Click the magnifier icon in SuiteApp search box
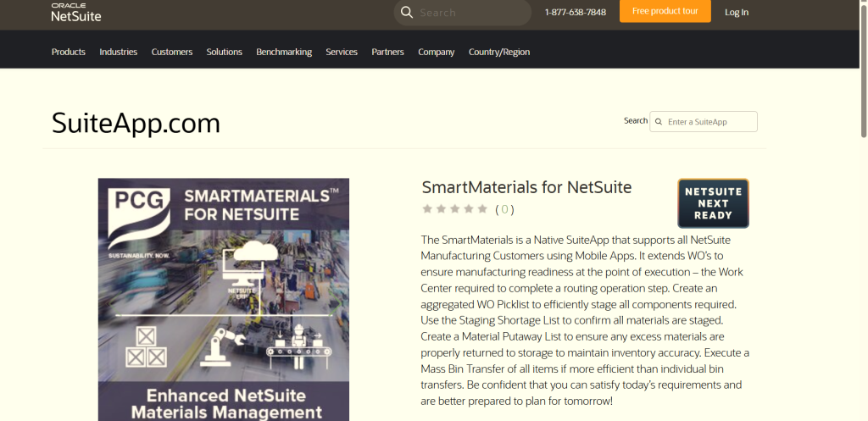The width and height of the screenshot is (868, 421). tap(659, 122)
